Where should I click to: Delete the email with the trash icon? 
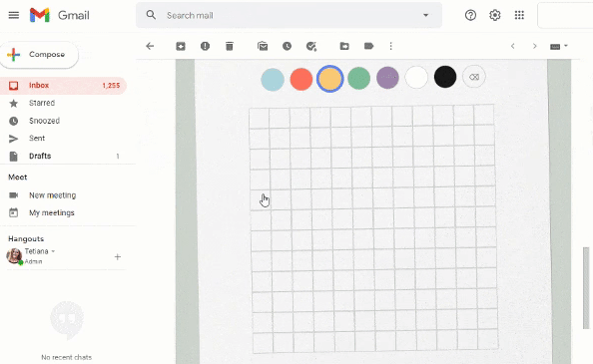pyautogui.click(x=230, y=46)
